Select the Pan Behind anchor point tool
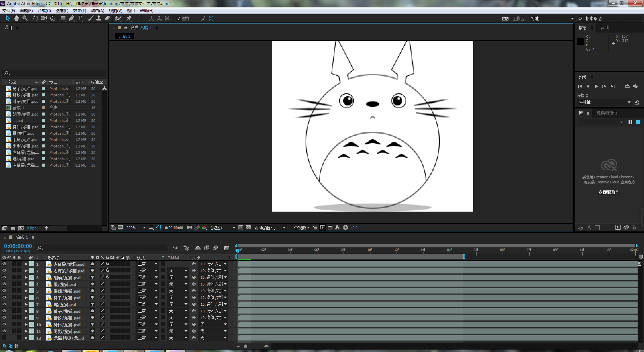The width and height of the screenshot is (644, 352). 53,18
